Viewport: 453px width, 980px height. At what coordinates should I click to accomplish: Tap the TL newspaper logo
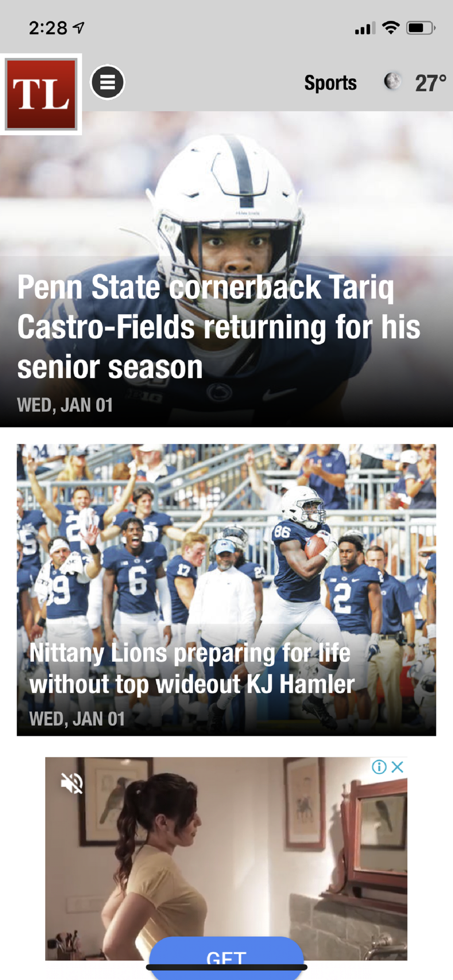click(41, 94)
